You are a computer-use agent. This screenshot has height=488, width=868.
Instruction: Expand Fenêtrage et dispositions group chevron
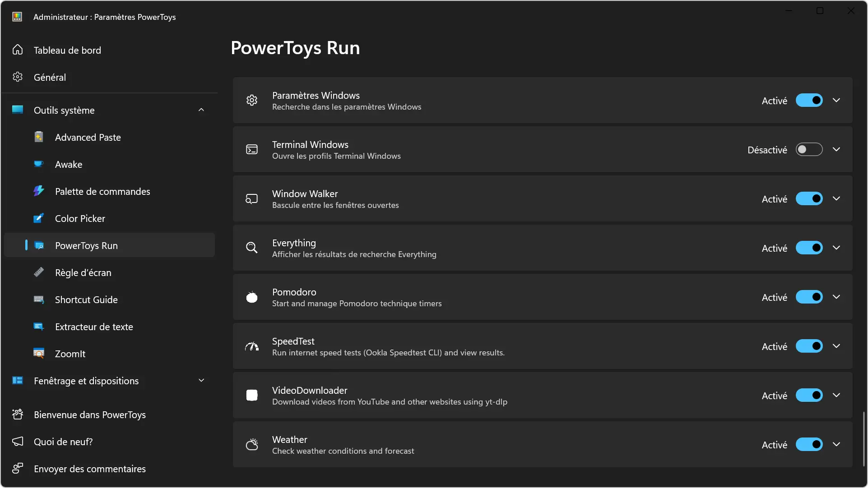tap(201, 380)
